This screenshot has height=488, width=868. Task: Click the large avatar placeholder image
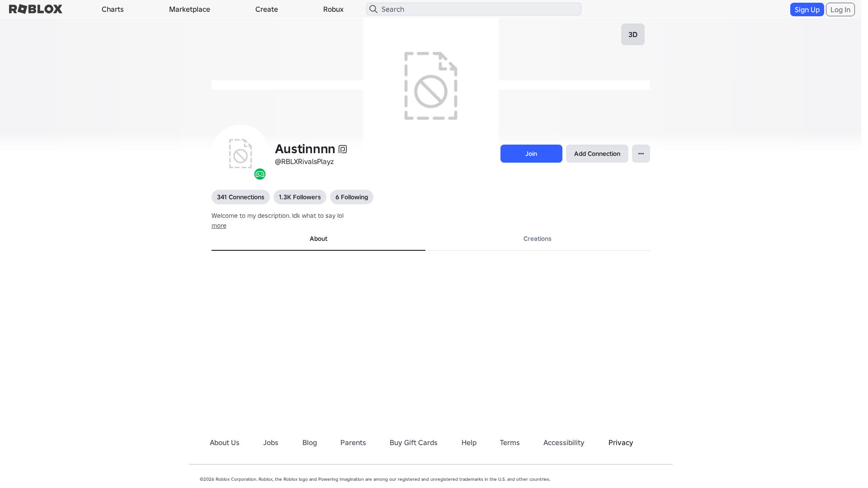431,86
